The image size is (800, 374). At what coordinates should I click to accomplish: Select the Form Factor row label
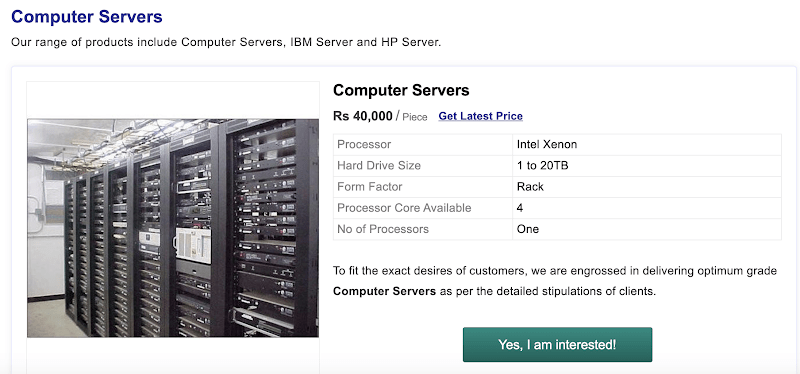[370, 187]
